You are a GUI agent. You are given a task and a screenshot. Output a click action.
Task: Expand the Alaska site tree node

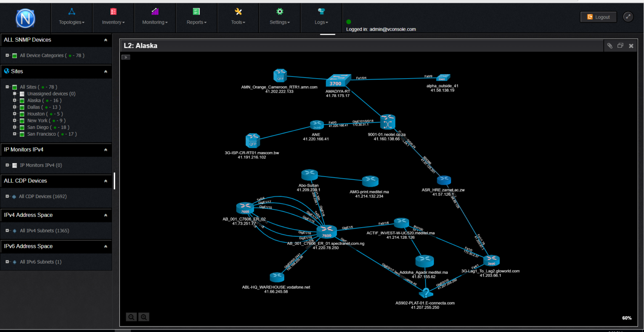(x=13, y=100)
